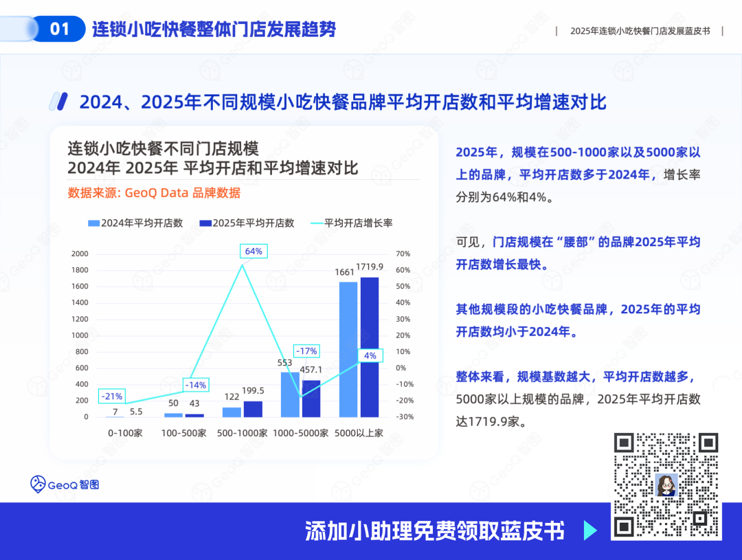The width and height of the screenshot is (742, 560).
Task: Click the -17% data label
Action: pos(306,351)
